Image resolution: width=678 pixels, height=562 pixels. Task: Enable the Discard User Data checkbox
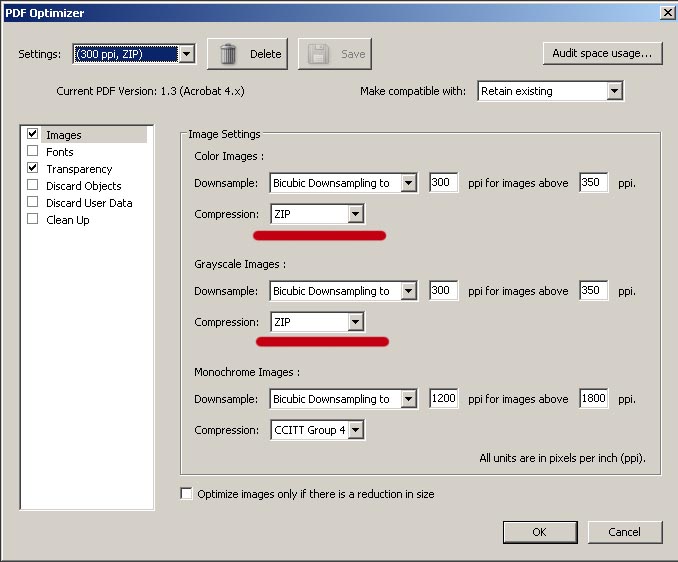(32, 202)
